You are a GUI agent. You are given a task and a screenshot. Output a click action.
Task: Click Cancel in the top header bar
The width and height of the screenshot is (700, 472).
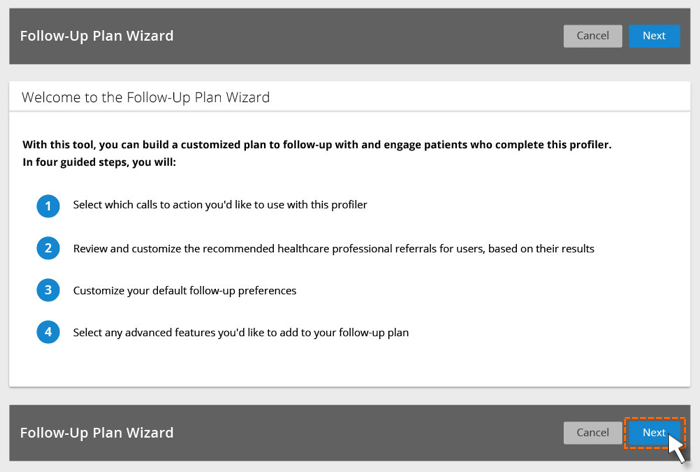pos(592,36)
